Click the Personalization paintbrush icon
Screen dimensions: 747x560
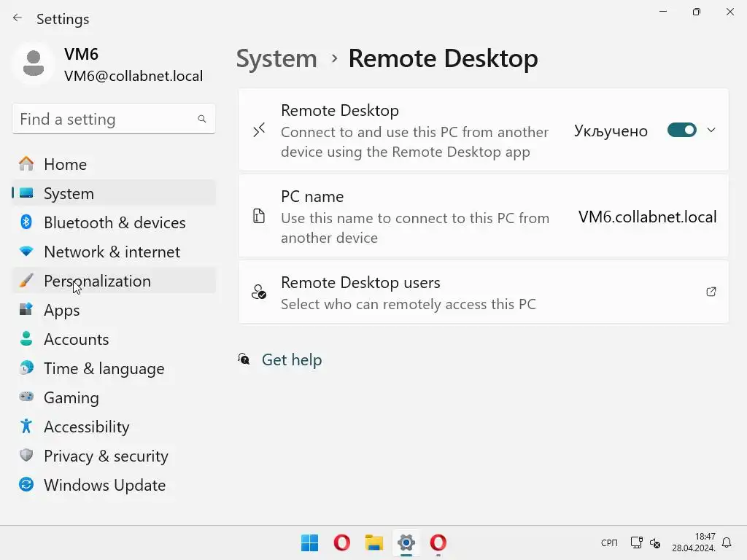tap(26, 281)
